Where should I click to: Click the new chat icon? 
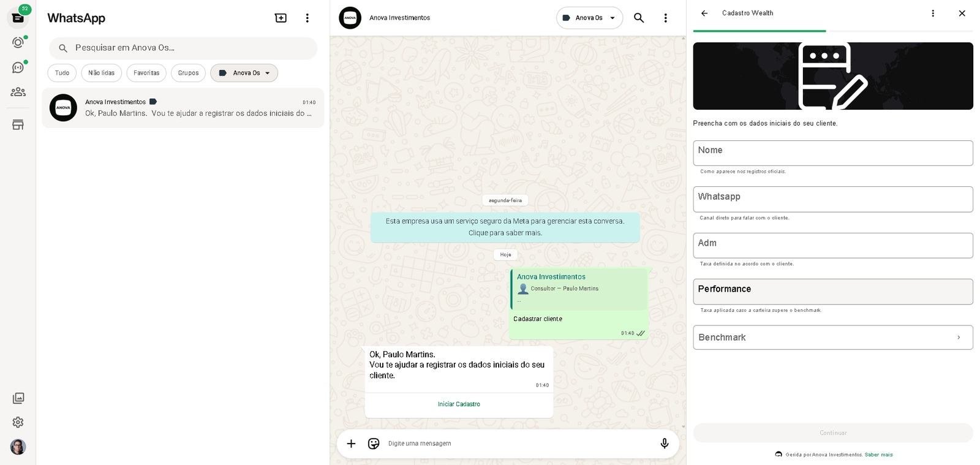tap(281, 18)
